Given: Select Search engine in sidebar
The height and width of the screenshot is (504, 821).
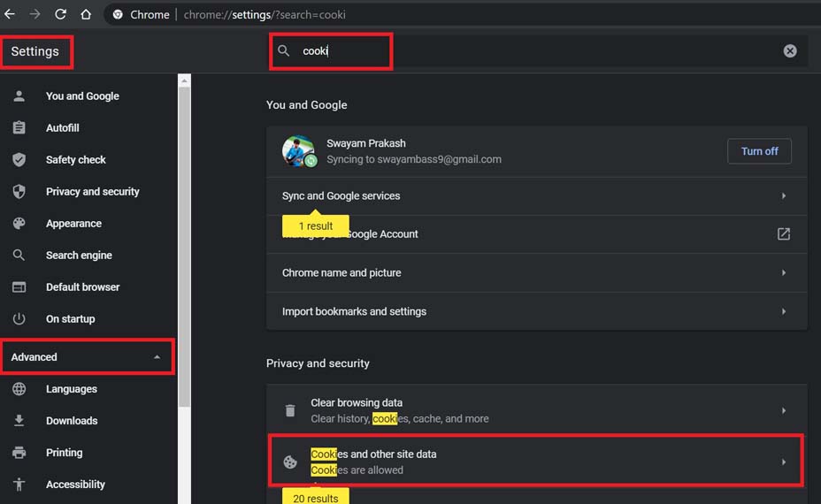Looking at the screenshot, I should tap(79, 256).
